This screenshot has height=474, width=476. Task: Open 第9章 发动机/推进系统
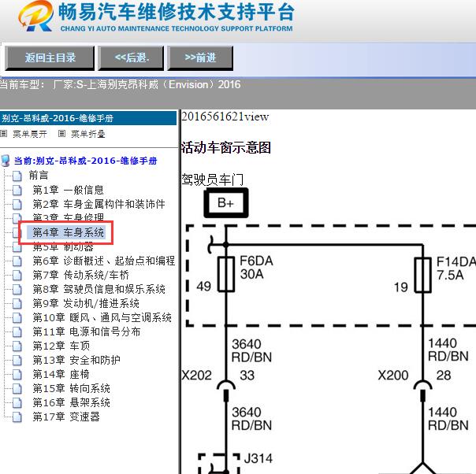pyautogui.click(x=86, y=303)
